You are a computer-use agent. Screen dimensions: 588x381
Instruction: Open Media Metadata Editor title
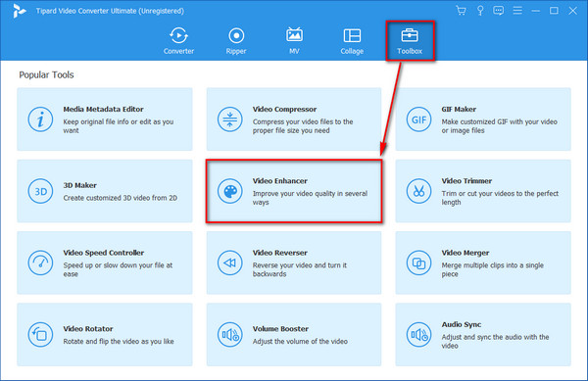103,109
